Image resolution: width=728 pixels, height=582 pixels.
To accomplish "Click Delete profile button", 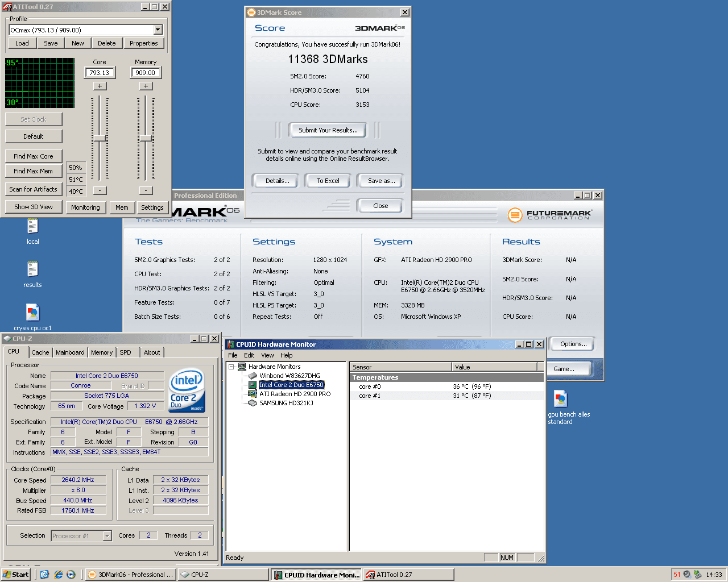I will [x=107, y=43].
